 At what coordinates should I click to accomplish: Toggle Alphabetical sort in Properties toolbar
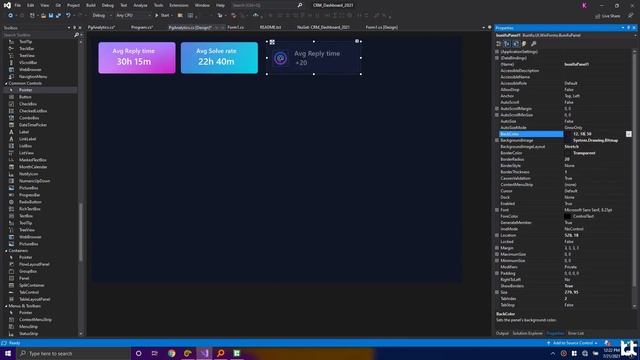507,44
